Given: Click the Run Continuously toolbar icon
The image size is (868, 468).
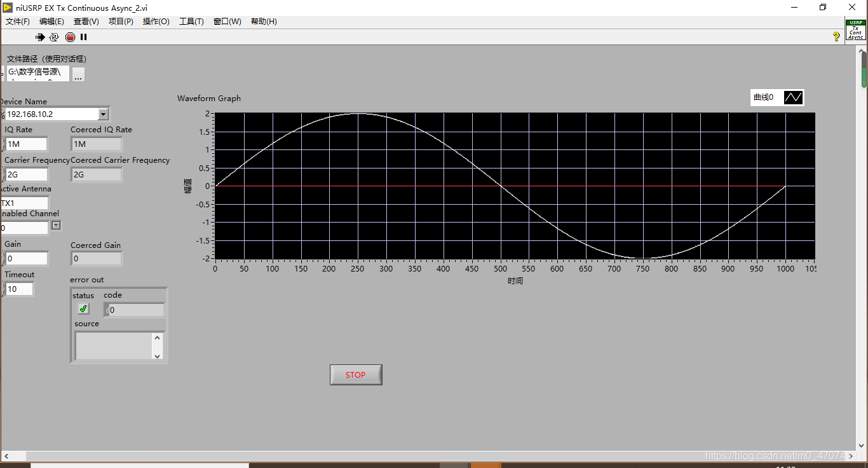Looking at the screenshot, I should (x=54, y=37).
